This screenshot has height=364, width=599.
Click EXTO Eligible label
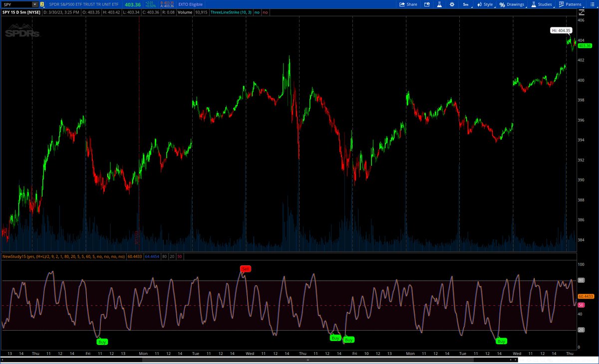coord(190,4)
